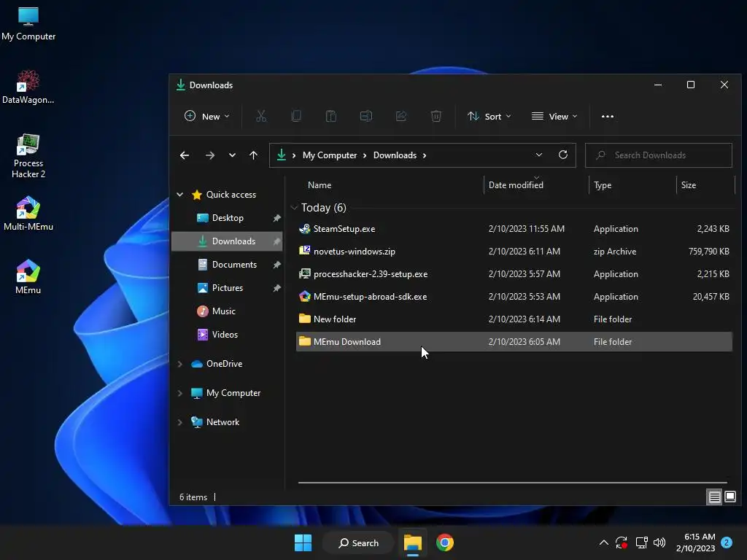Viewport: 747px width, 560px height.
Task: Open the Windows Start menu
Action: 303,542
